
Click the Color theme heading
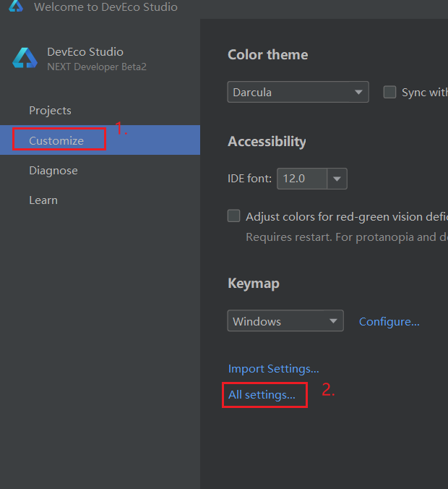[x=268, y=55]
